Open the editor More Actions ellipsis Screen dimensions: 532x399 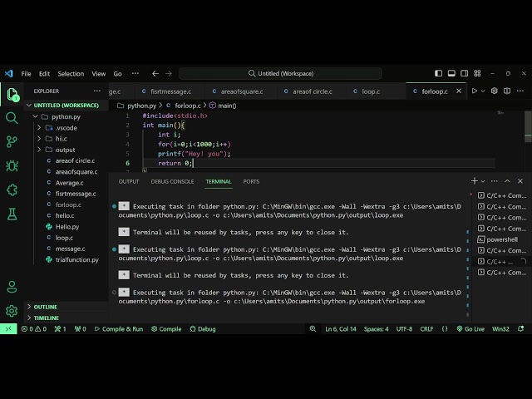[520, 91]
